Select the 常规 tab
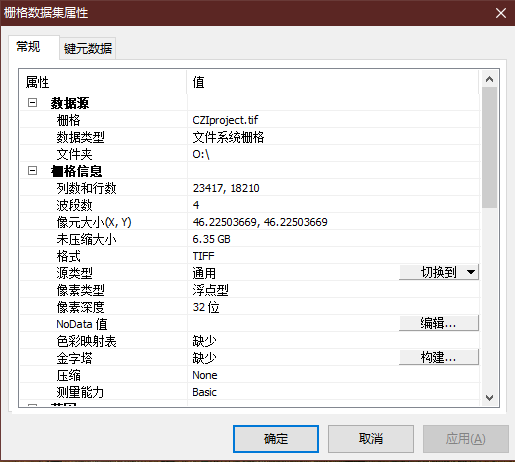Image resolution: width=515 pixels, height=462 pixels. coord(29,47)
